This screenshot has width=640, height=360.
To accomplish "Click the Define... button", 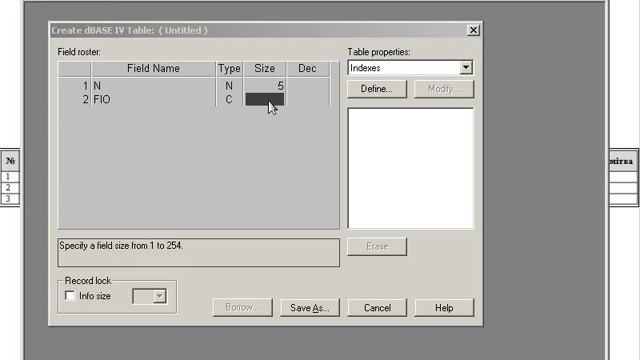I will coord(377,89).
